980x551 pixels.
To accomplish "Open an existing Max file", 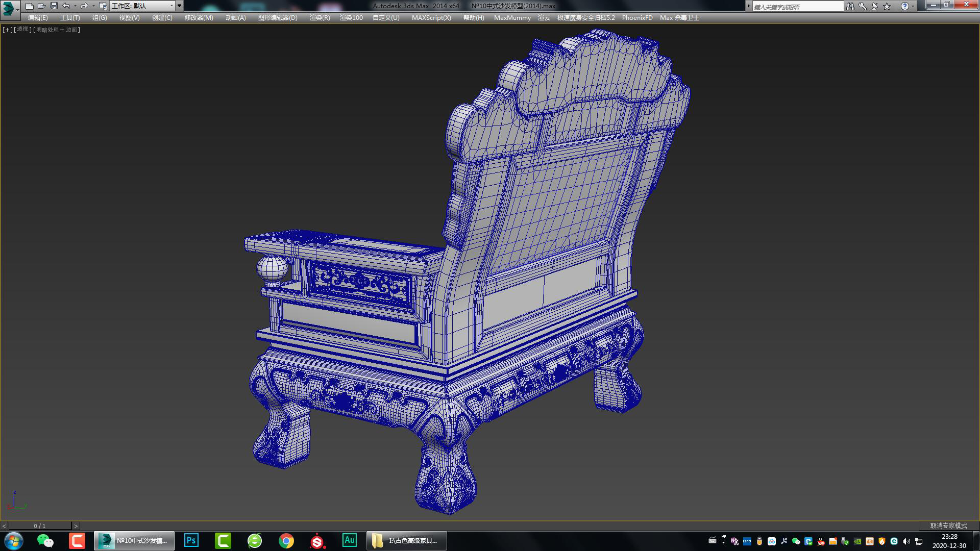I will pos(40,6).
